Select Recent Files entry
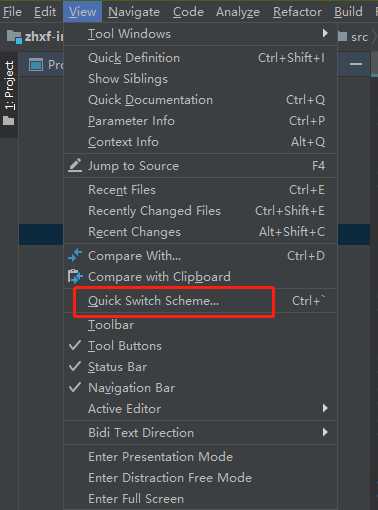 [200, 190]
